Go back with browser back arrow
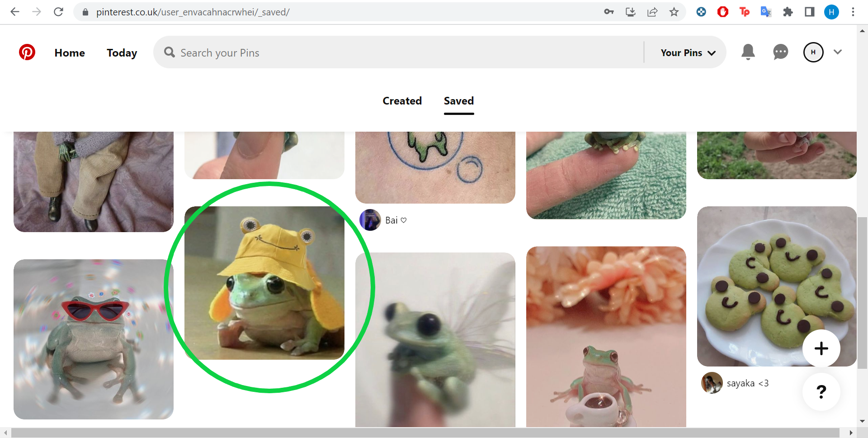868x438 pixels. [x=15, y=12]
